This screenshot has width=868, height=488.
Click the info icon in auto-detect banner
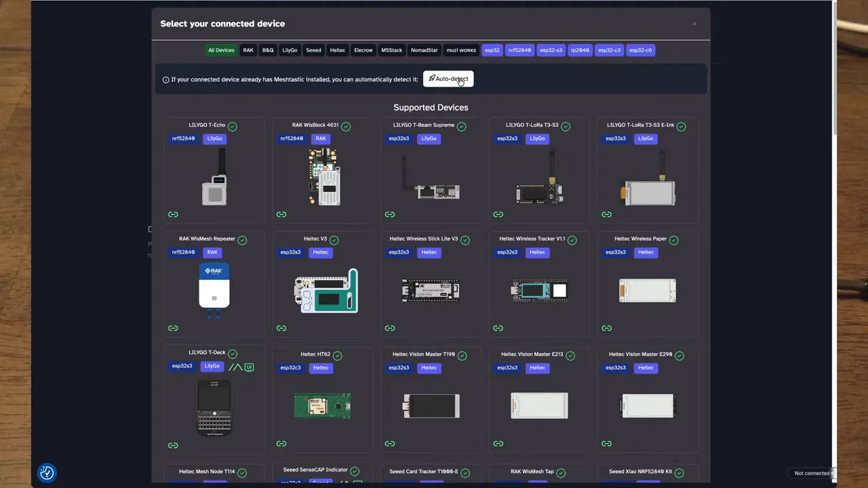click(x=165, y=80)
